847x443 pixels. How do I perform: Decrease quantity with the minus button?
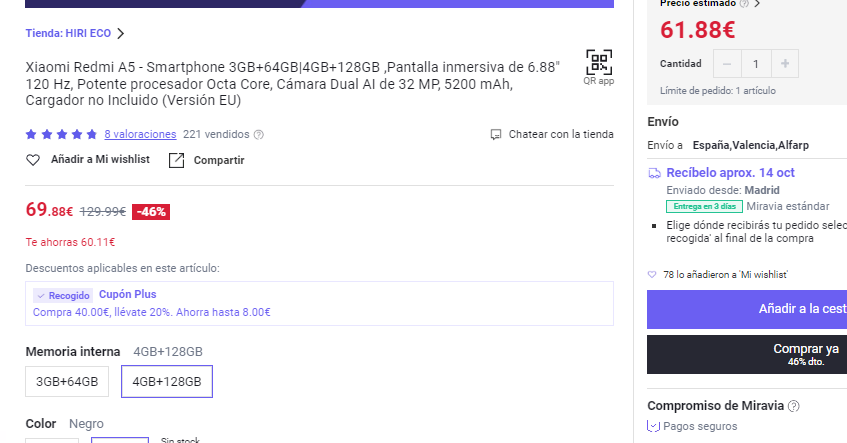(x=727, y=64)
